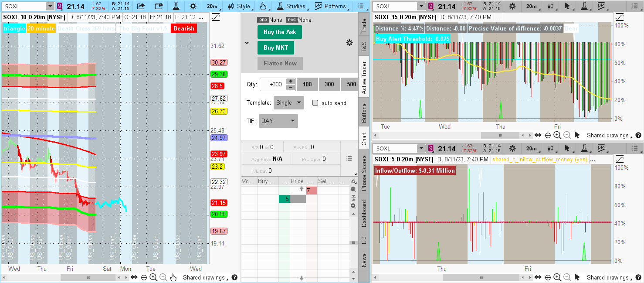Open Shared drawings menu under the left chart

[x=205, y=277]
